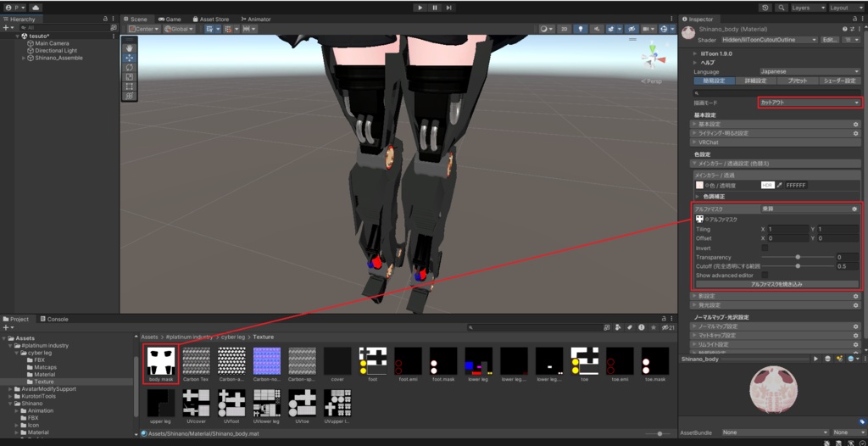The width and height of the screenshot is (868, 446).
Task: Select the Move tool in Scene
Action: point(130,59)
